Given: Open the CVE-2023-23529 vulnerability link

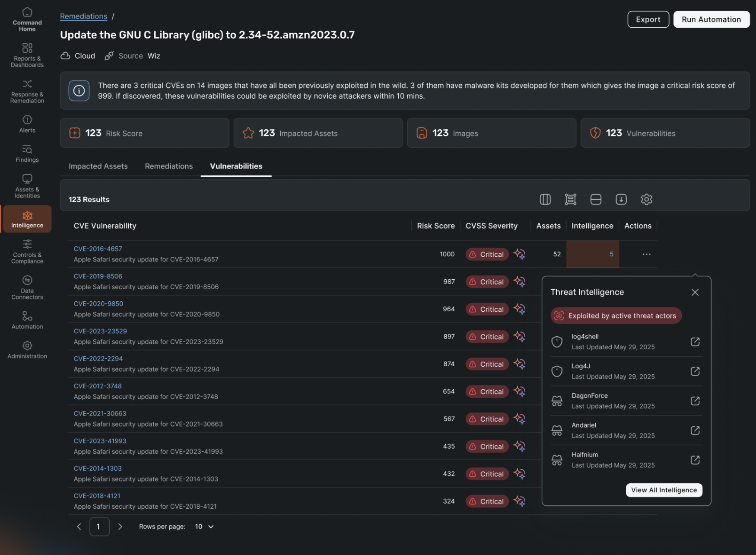Looking at the screenshot, I should (100, 331).
